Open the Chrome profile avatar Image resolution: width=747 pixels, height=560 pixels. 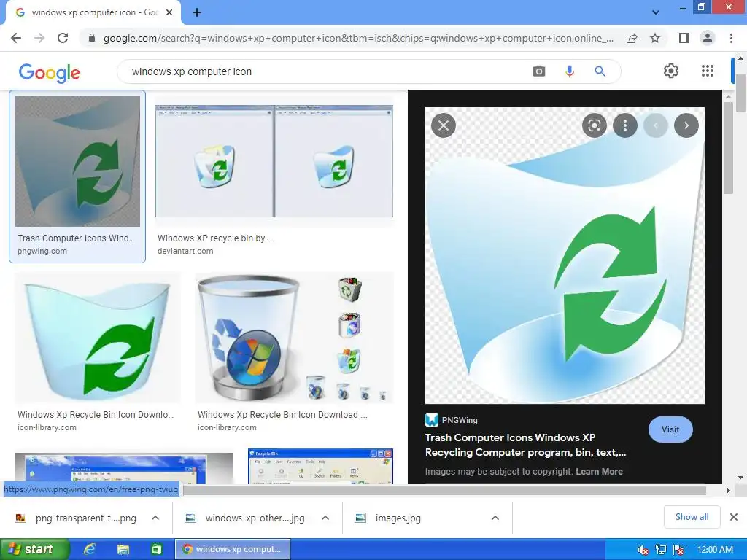(x=708, y=38)
